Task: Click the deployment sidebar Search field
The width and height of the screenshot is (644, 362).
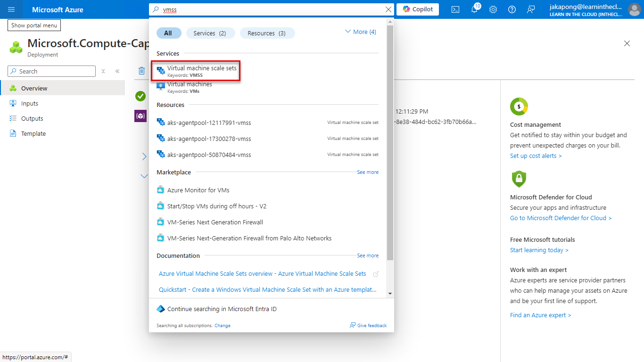Action: pos(51,71)
